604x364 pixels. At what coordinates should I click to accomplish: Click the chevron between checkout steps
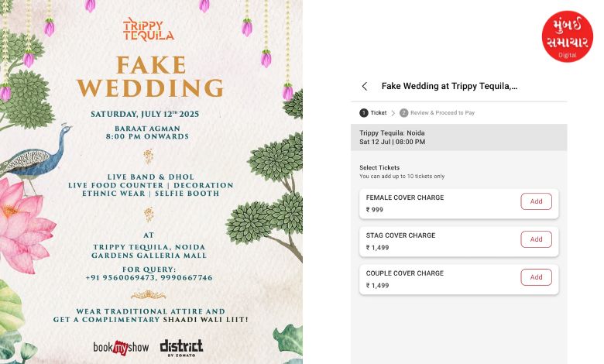pos(393,113)
